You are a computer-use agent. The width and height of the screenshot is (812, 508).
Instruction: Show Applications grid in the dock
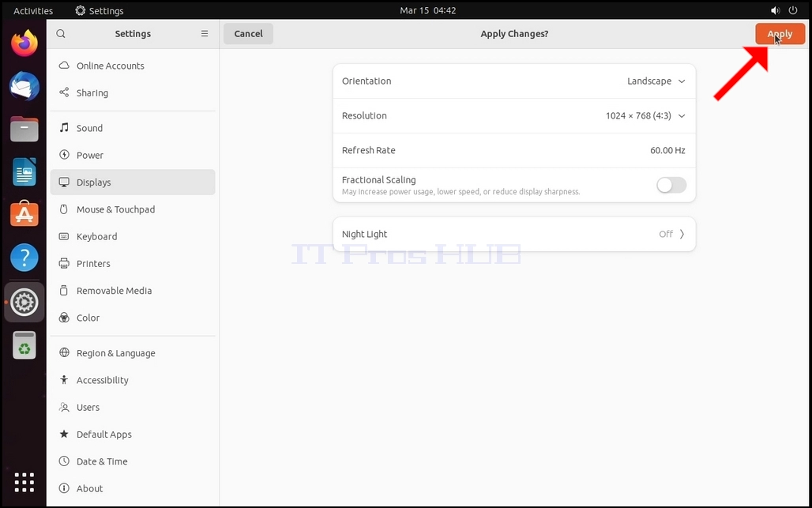pos(24,482)
